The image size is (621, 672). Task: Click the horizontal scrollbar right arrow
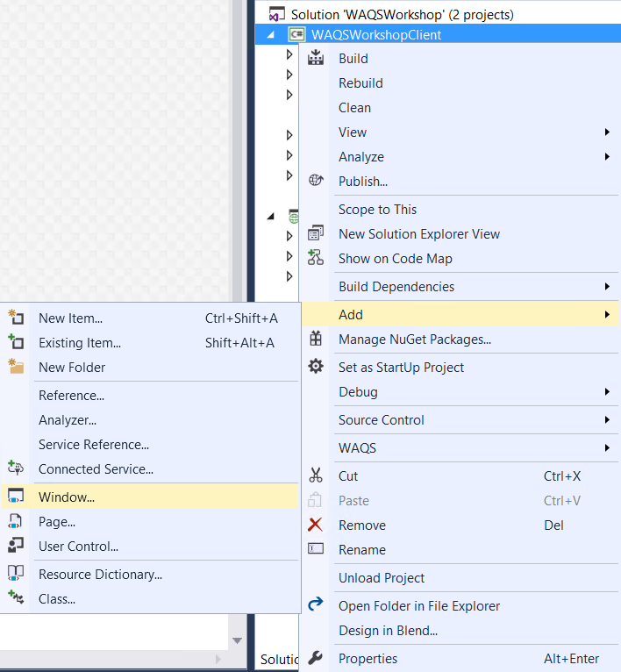pos(218,659)
